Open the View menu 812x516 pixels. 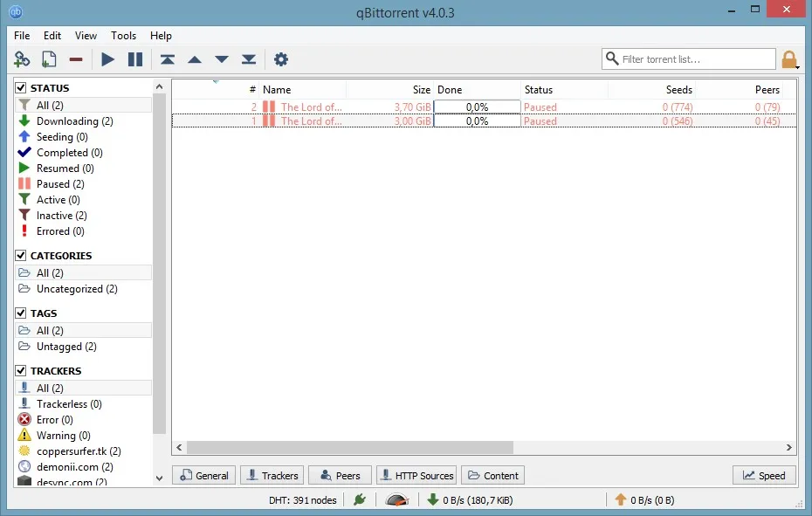86,36
